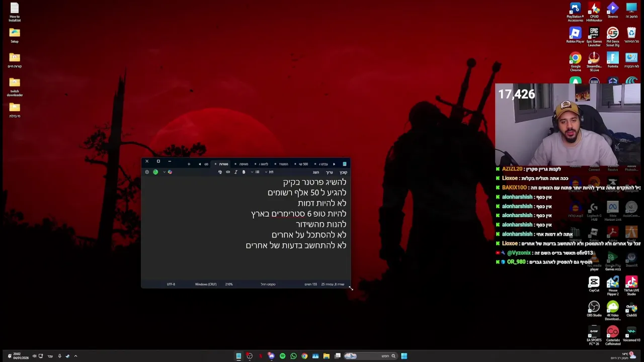
Task: Click the green profile avatar in Notepad
Action: click(x=155, y=172)
